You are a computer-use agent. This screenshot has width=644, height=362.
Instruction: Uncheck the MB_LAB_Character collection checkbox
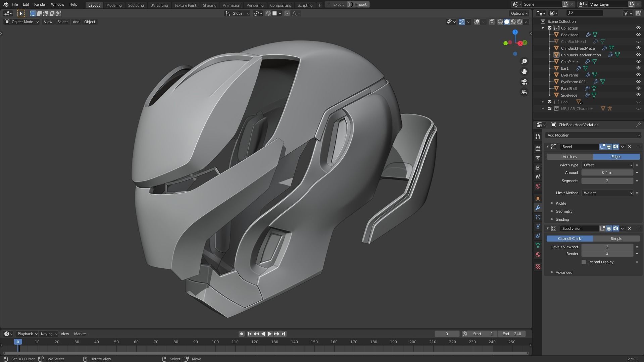pyautogui.click(x=550, y=108)
